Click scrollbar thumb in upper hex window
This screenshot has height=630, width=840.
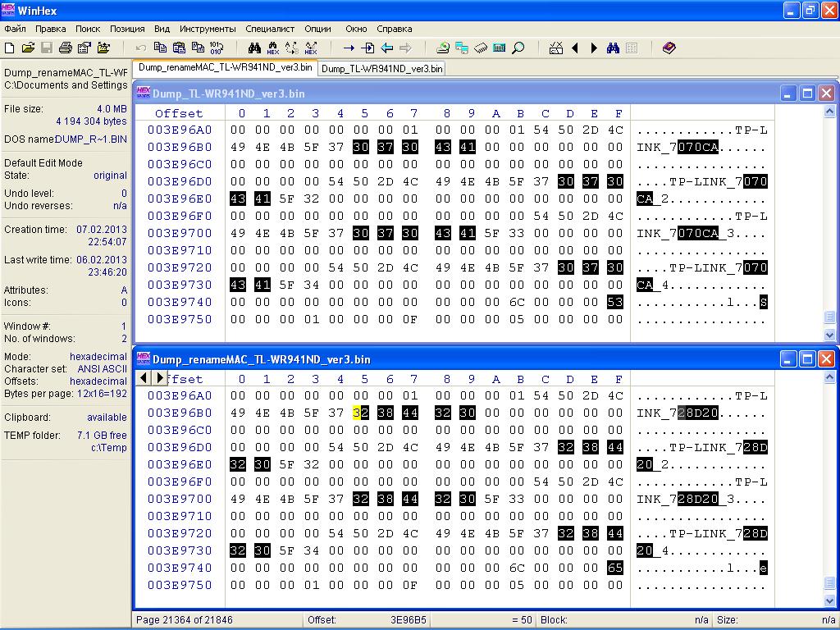830,317
